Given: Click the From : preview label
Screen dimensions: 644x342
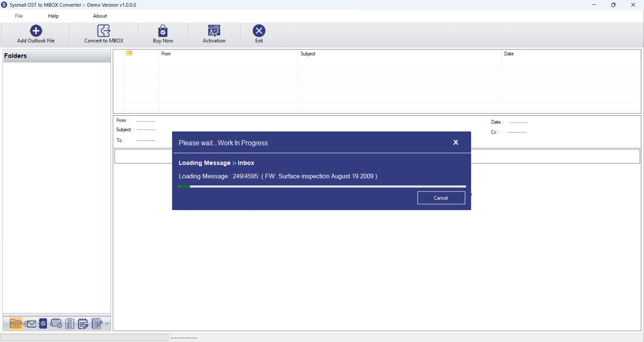Looking at the screenshot, I should point(122,120).
